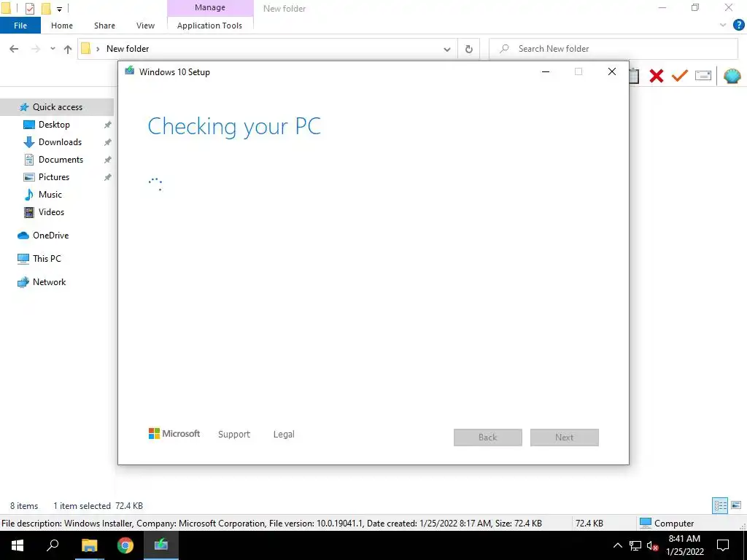This screenshot has height=560, width=747.
Task: Click the blue shell icon in Explorer toolbar
Action: [732, 76]
